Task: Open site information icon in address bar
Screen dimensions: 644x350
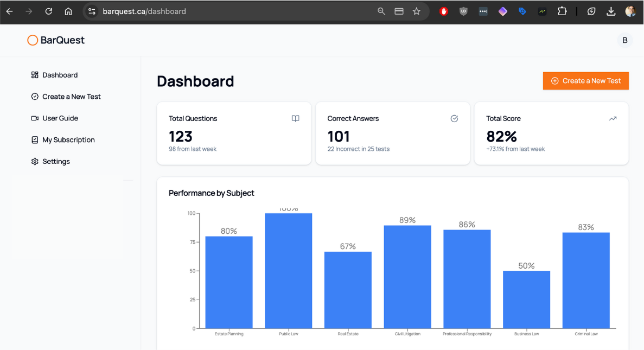Action: coord(92,11)
